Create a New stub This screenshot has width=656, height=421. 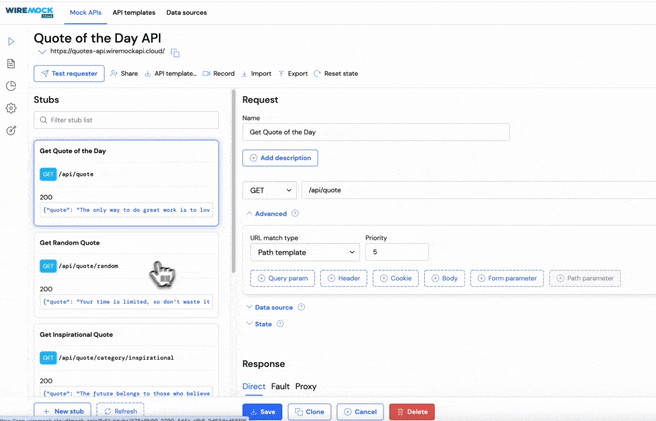pos(63,411)
